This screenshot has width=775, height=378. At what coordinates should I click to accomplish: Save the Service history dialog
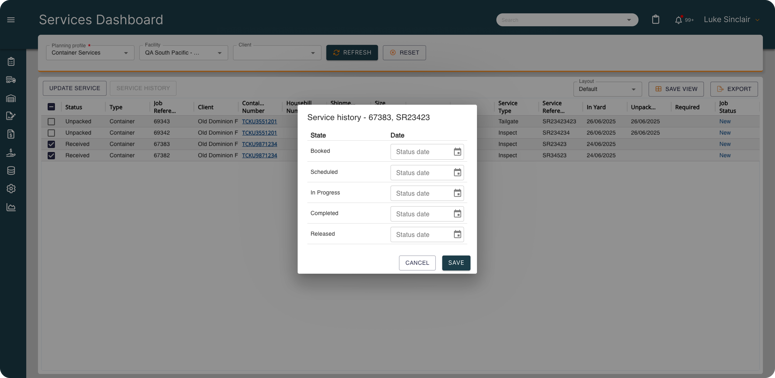tap(456, 263)
